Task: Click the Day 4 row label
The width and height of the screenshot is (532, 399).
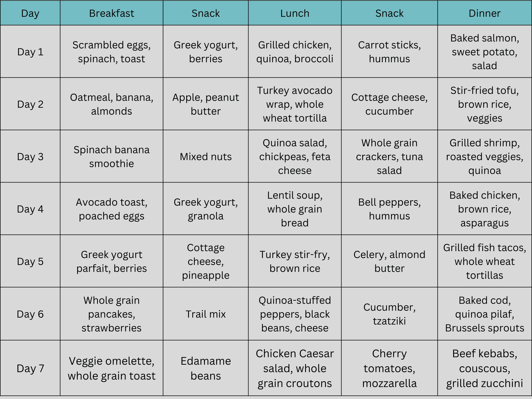Action: pos(30,209)
